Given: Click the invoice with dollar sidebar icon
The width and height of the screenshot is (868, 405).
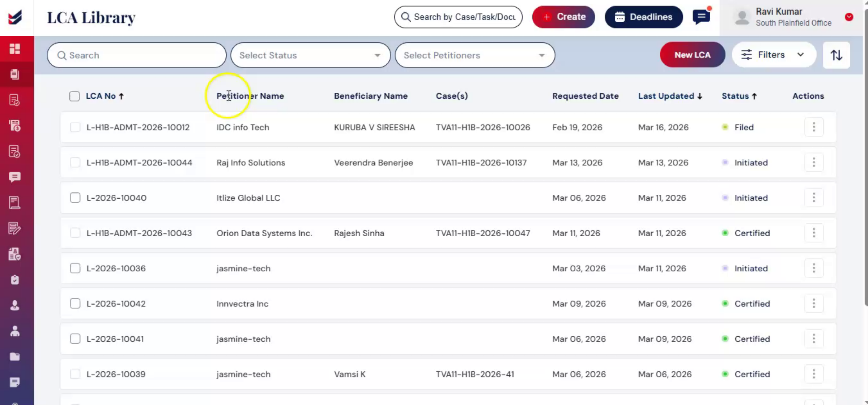Looking at the screenshot, I should [x=15, y=126].
